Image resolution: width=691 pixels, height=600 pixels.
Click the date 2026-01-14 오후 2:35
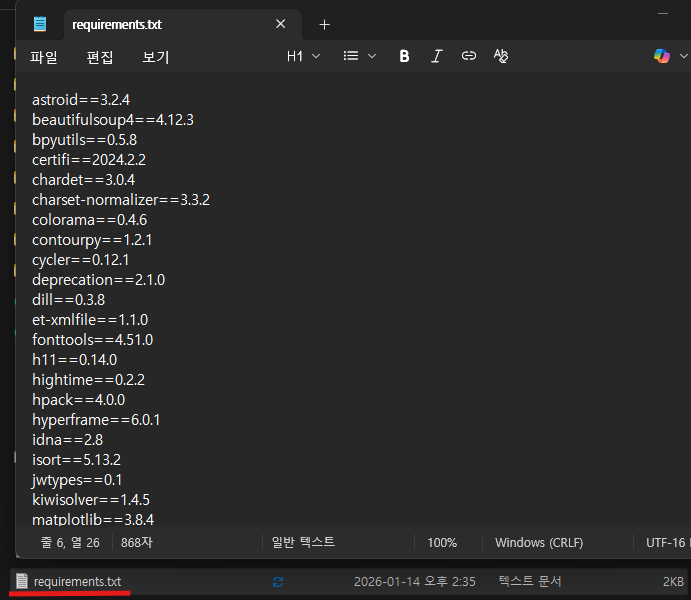415,581
